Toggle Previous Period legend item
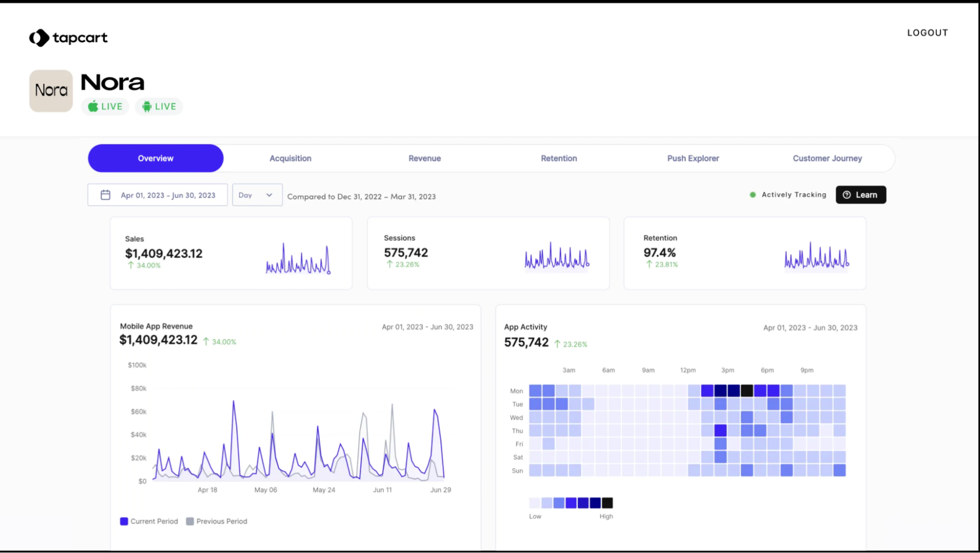 [x=217, y=521]
